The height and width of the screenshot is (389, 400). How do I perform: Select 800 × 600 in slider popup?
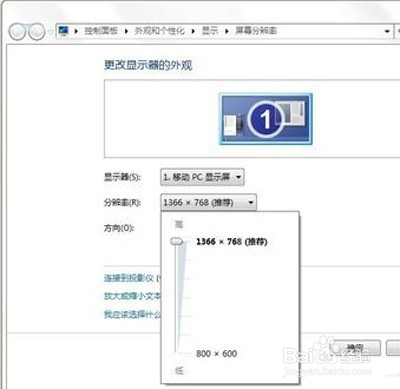[x=217, y=353]
